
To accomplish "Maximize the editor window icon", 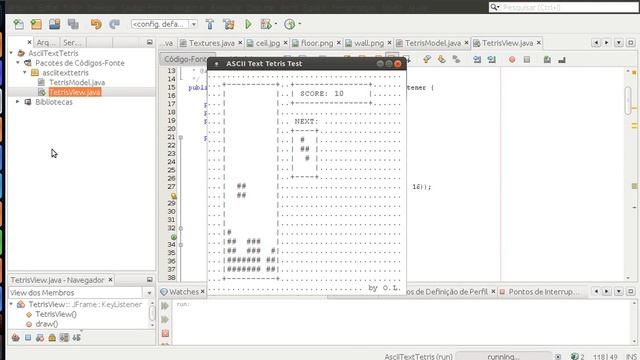I will click(x=631, y=42).
